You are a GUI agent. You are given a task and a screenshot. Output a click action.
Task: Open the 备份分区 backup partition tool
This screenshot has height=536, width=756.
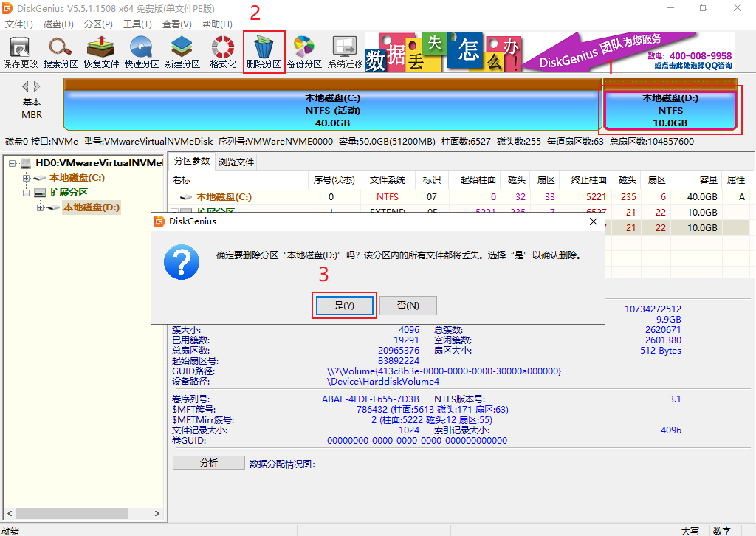[x=304, y=52]
